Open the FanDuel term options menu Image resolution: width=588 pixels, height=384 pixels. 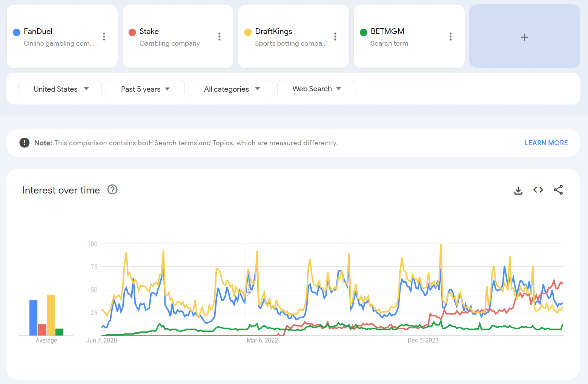pyautogui.click(x=104, y=37)
